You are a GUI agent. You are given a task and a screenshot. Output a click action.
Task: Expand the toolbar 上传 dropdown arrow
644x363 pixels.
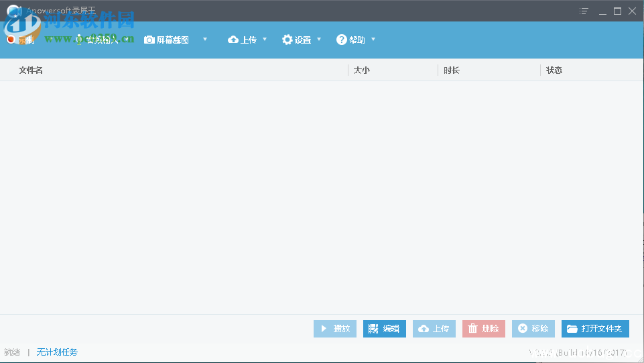coord(265,40)
